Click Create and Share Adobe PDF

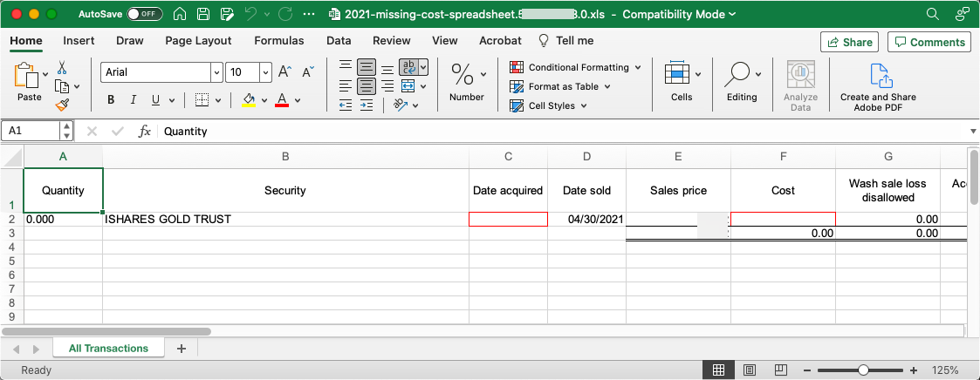(x=878, y=87)
